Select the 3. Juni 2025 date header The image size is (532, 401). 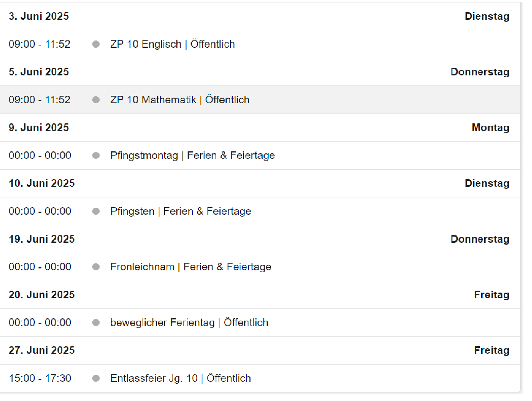(x=39, y=16)
